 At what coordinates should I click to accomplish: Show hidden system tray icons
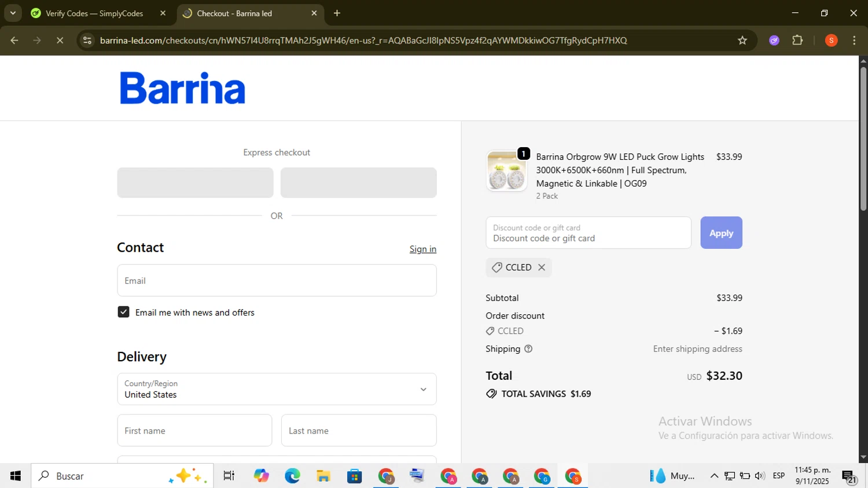point(714,476)
